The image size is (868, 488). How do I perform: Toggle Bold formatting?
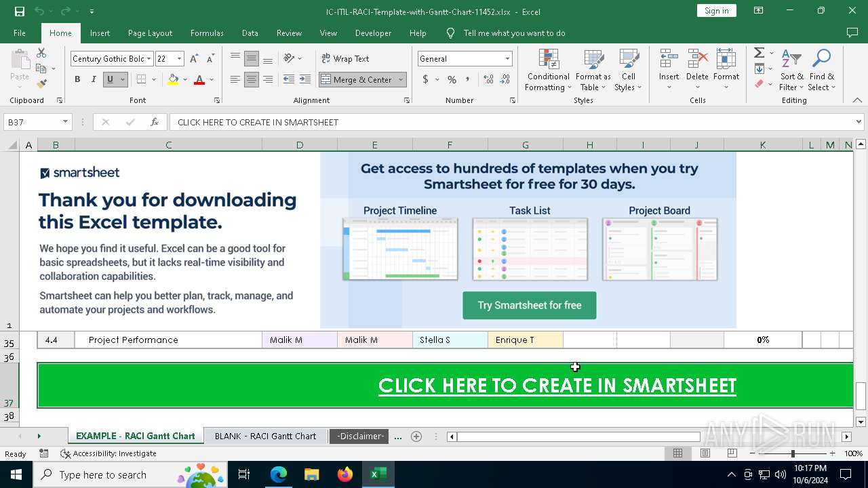[77, 79]
